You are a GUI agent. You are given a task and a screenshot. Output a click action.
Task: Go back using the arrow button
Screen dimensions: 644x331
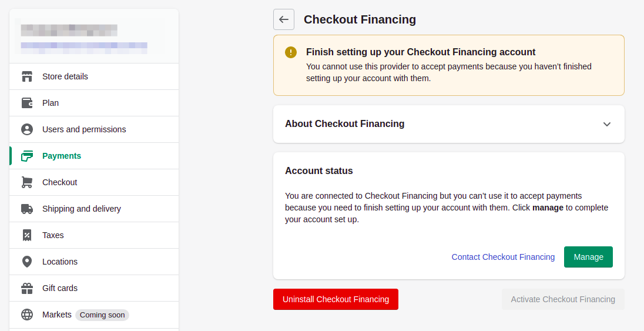(x=284, y=19)
